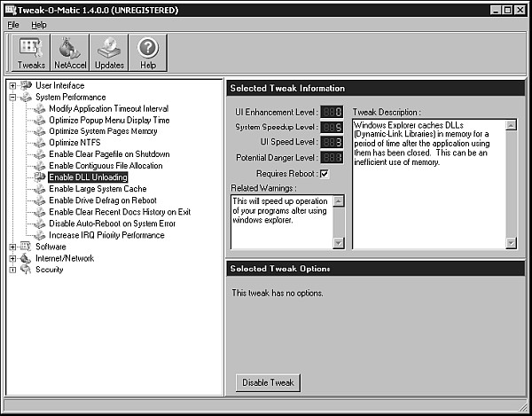Collapse the System Performance tree node
The height and width of the screenshot is (416, 532).
[x=12, y=97]
